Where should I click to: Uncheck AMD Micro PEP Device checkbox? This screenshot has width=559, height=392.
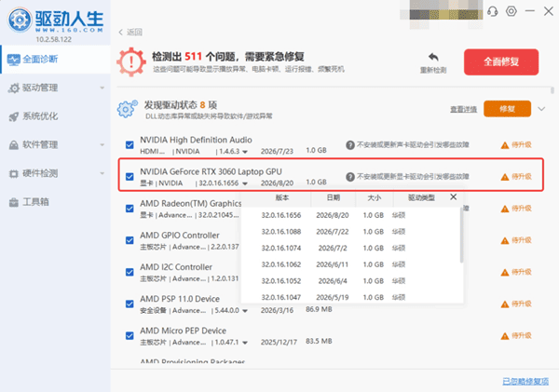pyautogui.click(x=130, y=336)
